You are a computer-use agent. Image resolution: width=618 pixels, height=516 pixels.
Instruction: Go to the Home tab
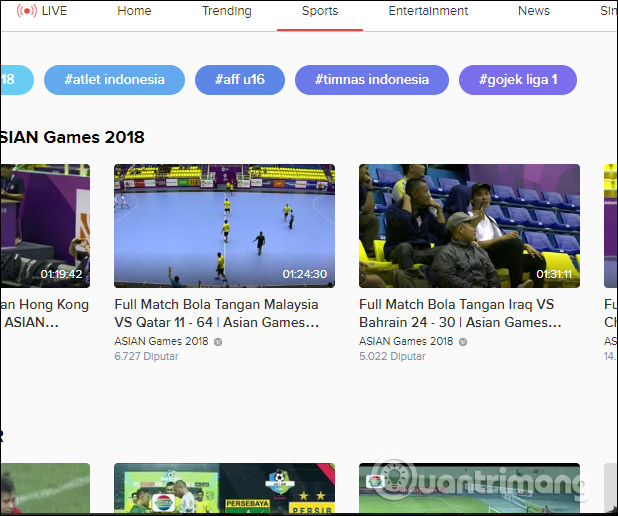click(x=134, y=11)
